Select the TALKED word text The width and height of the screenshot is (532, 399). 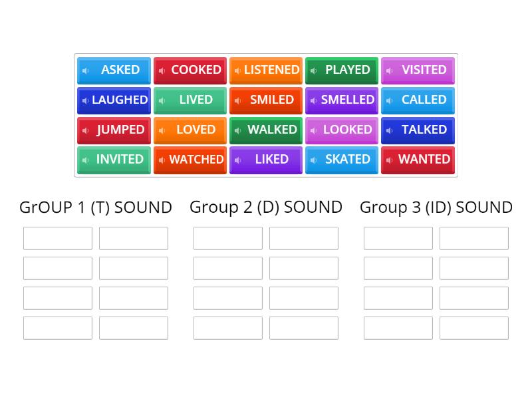(424, 129)
